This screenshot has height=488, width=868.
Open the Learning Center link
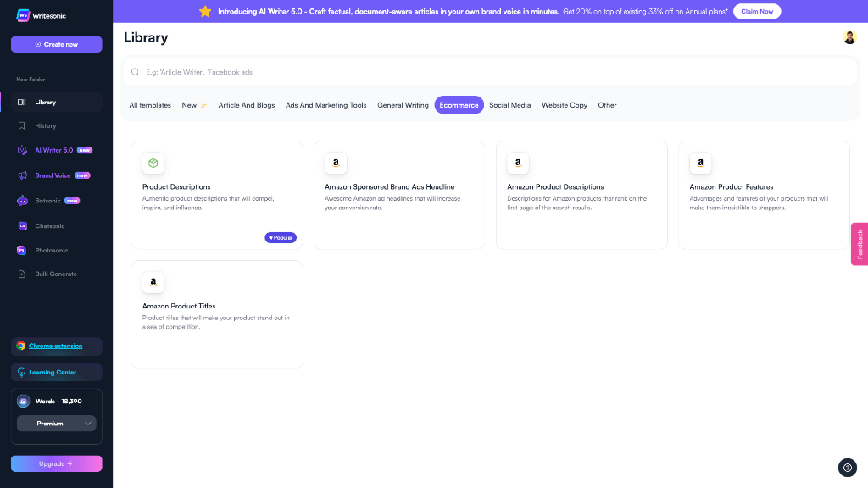(x=53, y=373)
